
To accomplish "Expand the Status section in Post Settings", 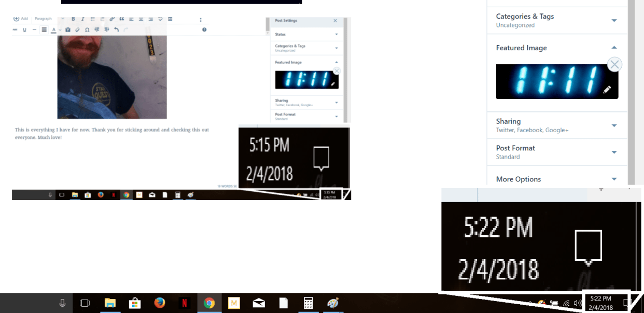I will 306,35.
